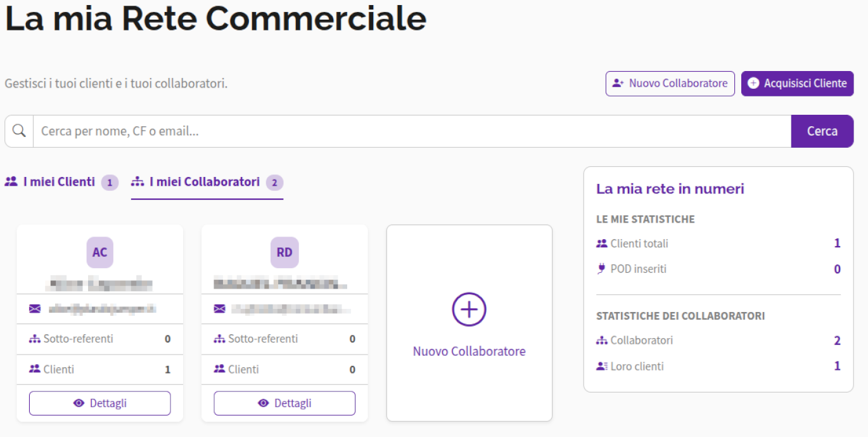
Task: Click the Nuovo Collaboratore outlined button
Action: click(x=670, y=83)
